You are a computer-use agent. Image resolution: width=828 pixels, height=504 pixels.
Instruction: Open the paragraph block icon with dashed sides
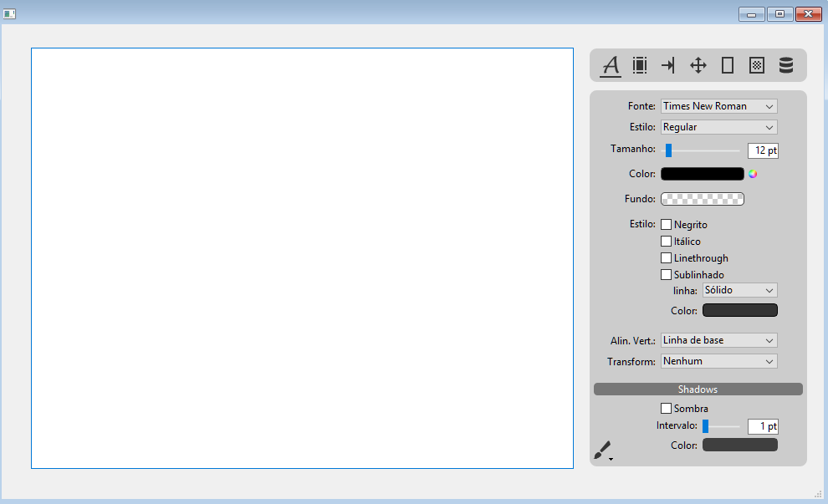click(x=640, y=65)
